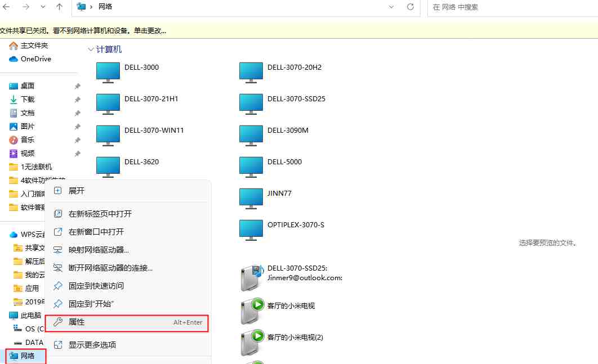Select the JINN77 computer icon
Screen dimensions: 598x364
point(251,199)
